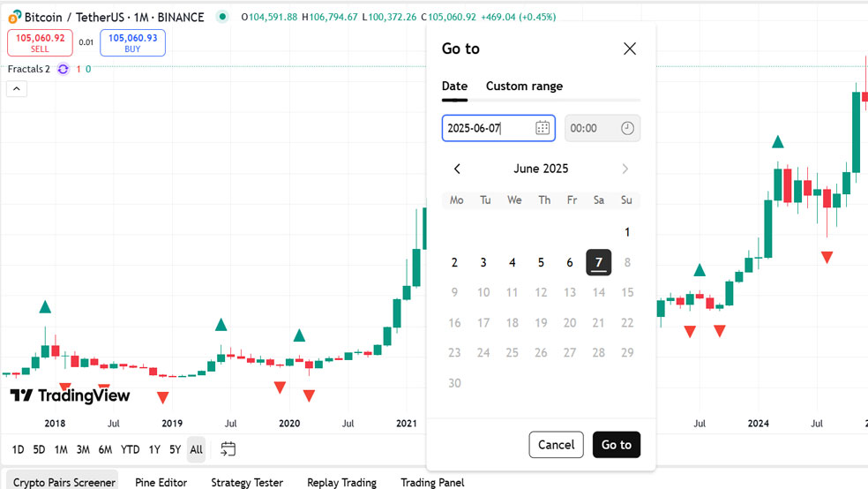Click the Fractals 2 indicator label
Viewport: 868px width, 489px height.
pos(29,69)
